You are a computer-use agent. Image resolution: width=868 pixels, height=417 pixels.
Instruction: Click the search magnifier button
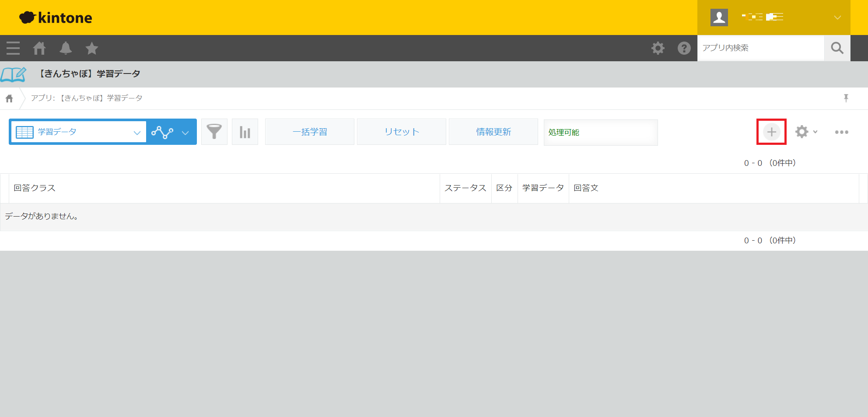click(x=837, y=48)
